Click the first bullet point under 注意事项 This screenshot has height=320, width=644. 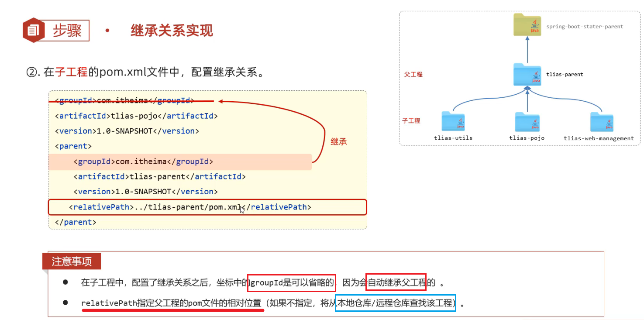[65, 282]
